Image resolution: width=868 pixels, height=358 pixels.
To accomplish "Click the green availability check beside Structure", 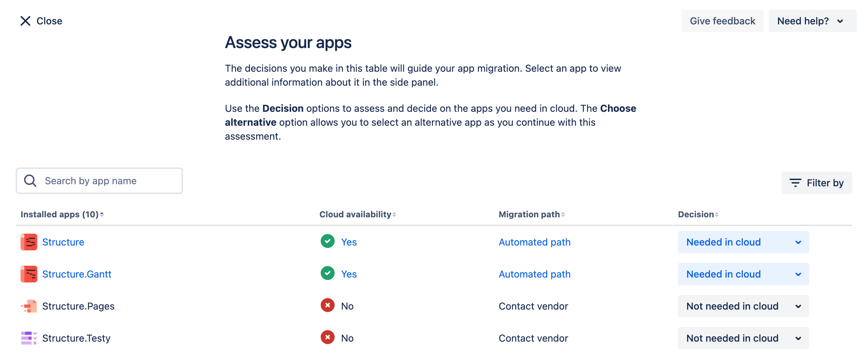I will 327,241.
